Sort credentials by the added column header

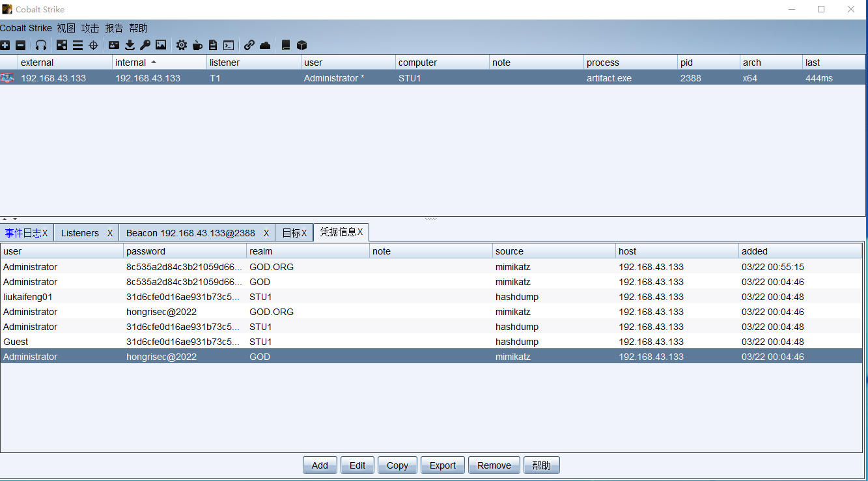tap(800, 251)
